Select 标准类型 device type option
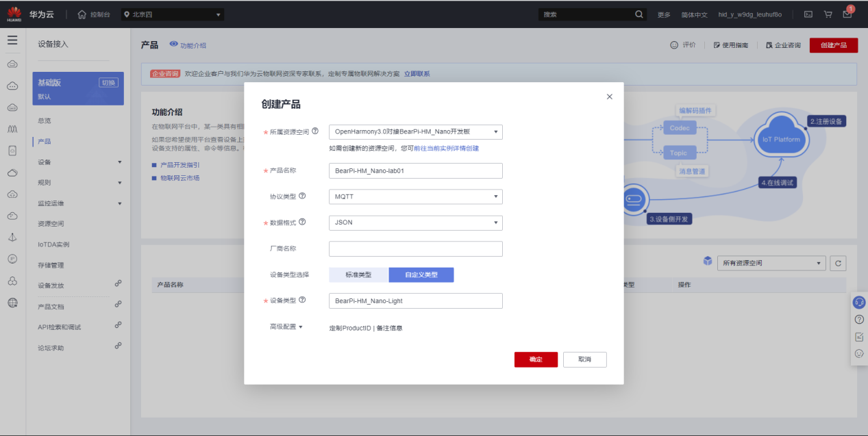Image resolution: width=868 pixels, height=436 pixels. coord(358,274)
